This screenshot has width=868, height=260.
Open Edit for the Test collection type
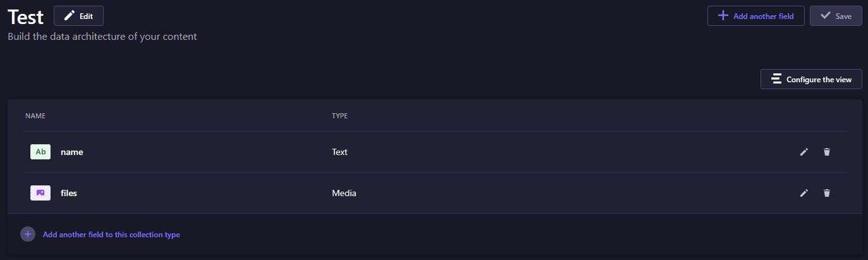[x=79, y=16]
